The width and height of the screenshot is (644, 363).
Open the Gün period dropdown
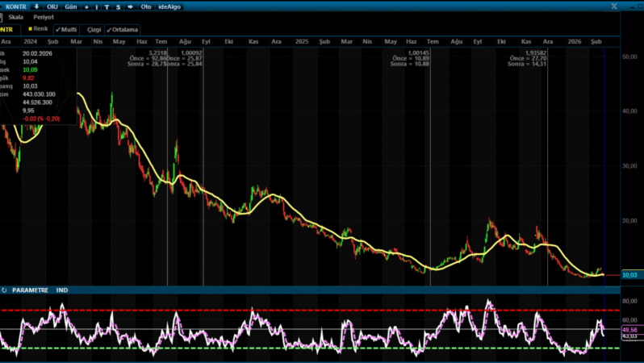70,6
